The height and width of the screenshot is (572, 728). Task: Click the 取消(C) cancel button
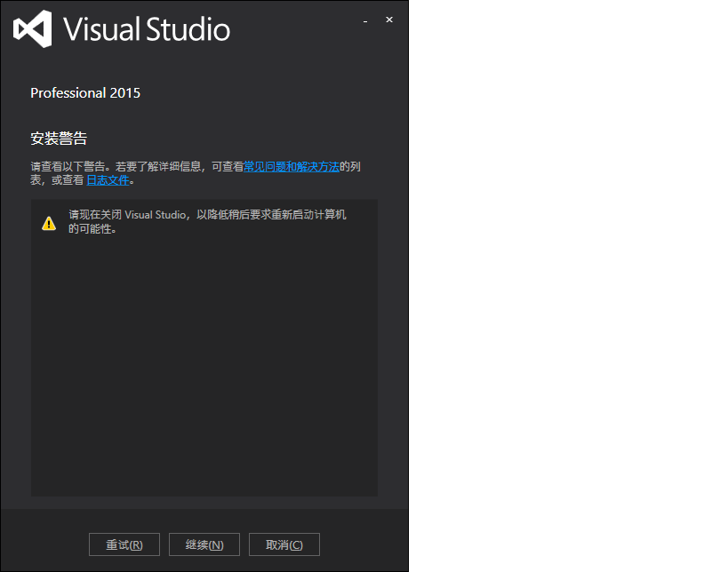284,544
